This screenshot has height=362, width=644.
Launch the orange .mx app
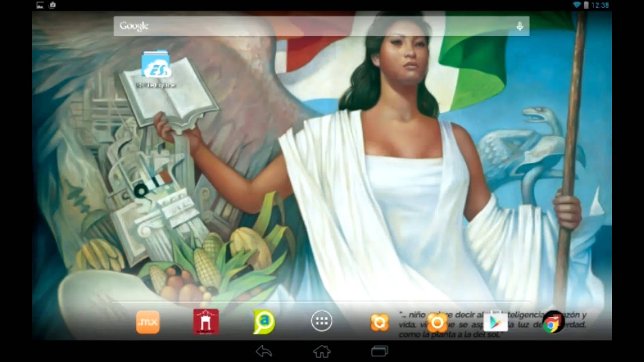[x=148, y=322]
